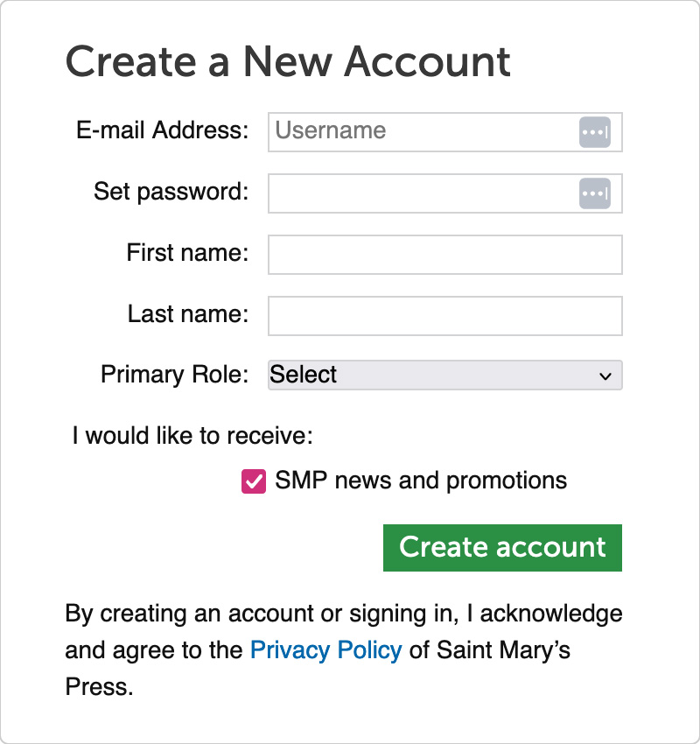This screenshot has width=700, height=744.
Task: Open the Privacy Policy link
Action: (x=325, y=650)
